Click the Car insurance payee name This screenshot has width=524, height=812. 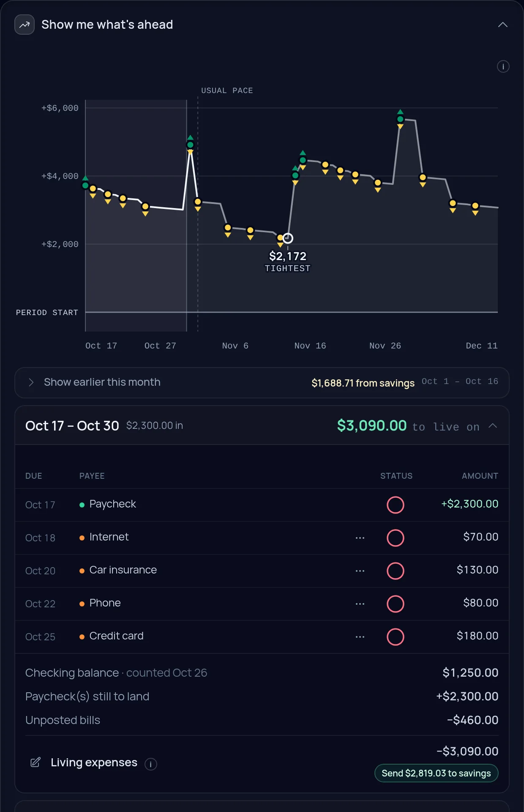[x=123, y=570]
